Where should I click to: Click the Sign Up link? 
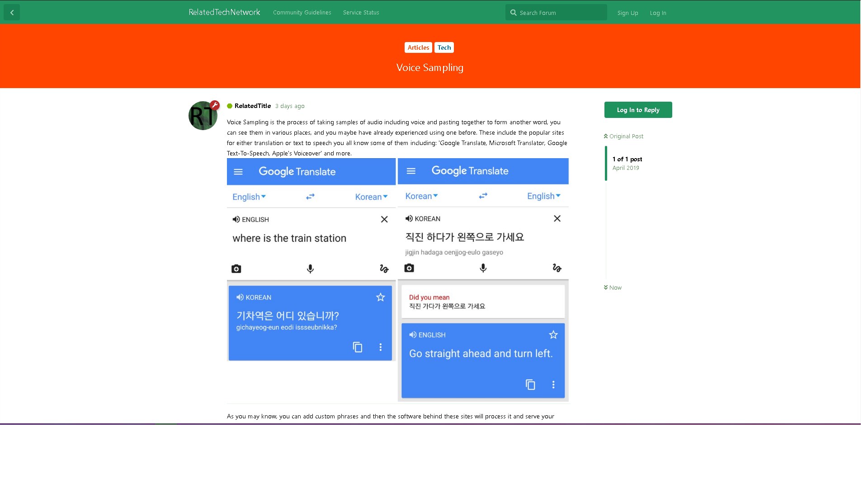tap(627, 13)
